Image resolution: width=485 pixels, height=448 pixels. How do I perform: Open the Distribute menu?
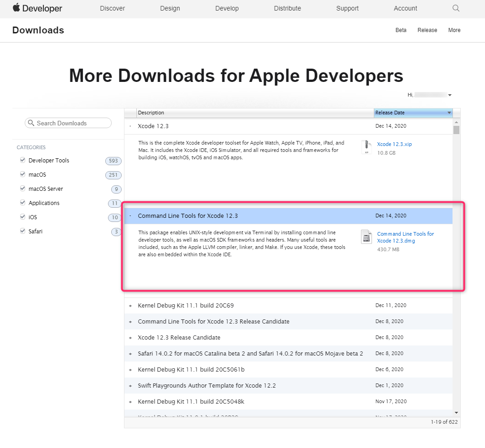287,8
